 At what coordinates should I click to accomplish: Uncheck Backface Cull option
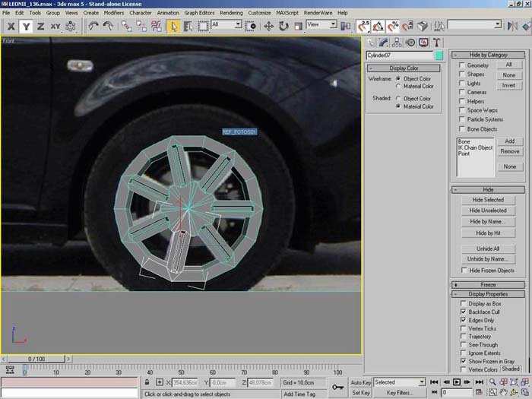click(462, 312)
